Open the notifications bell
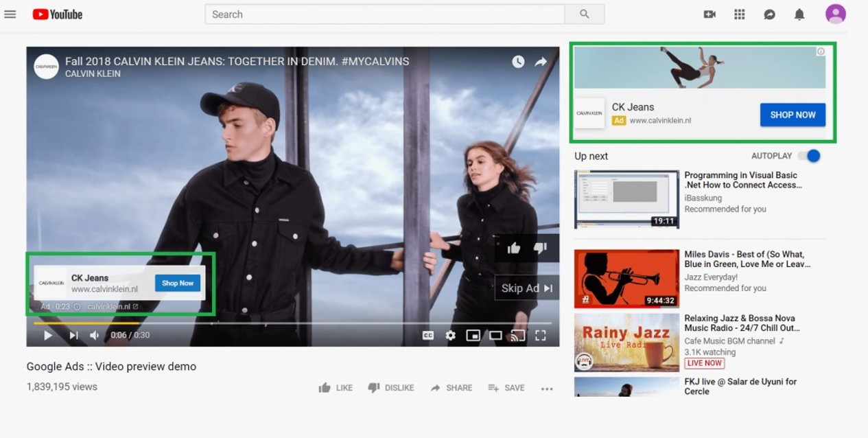868x438 pixels. pos(799,14)
